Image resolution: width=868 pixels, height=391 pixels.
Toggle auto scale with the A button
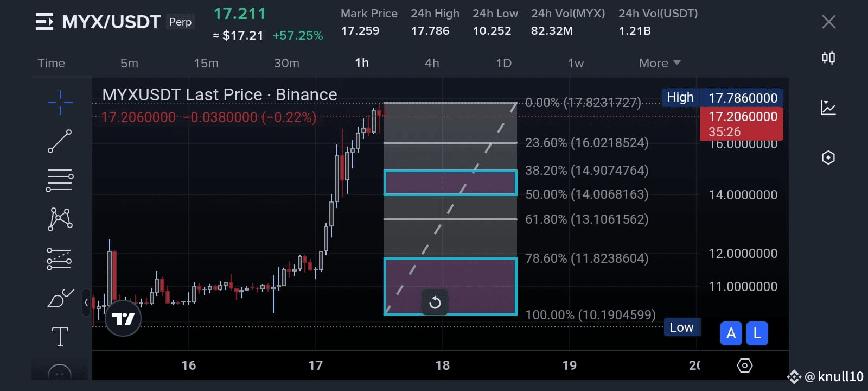(x=731, y=333)
